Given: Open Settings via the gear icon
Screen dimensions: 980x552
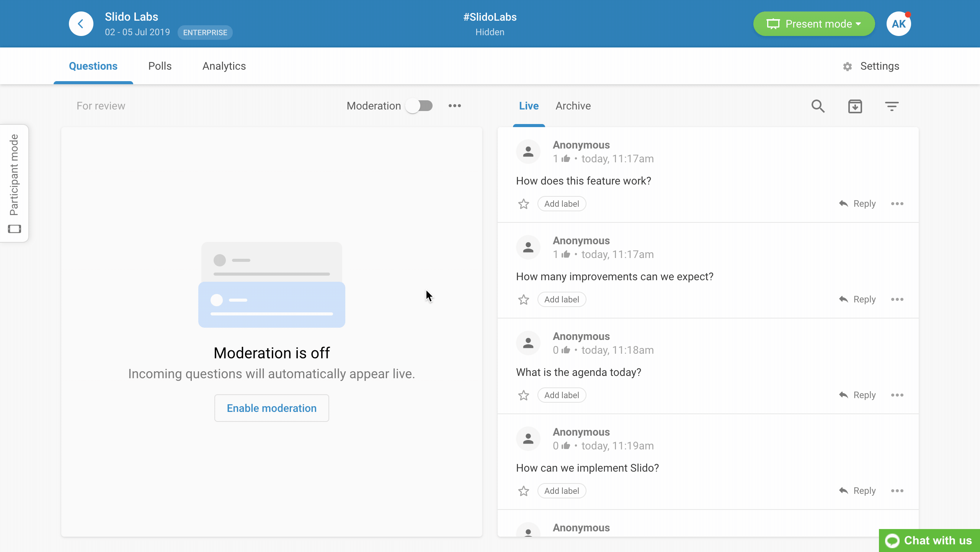Looking at the screenshot, I should (848, 67).
